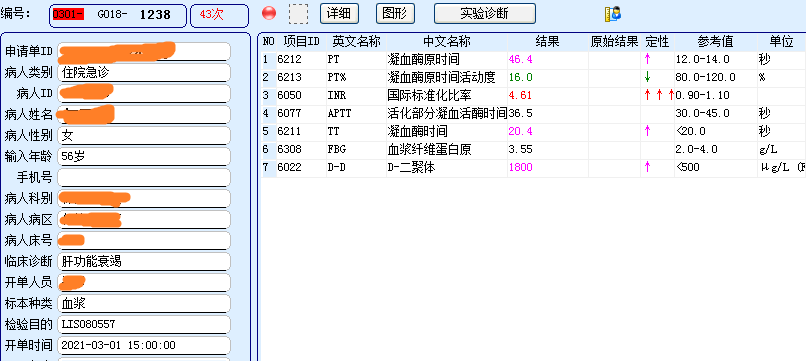This screenshot has width=808, height=361.
Task: Open the 图形 graph button
Action: [x=395, y=13]
